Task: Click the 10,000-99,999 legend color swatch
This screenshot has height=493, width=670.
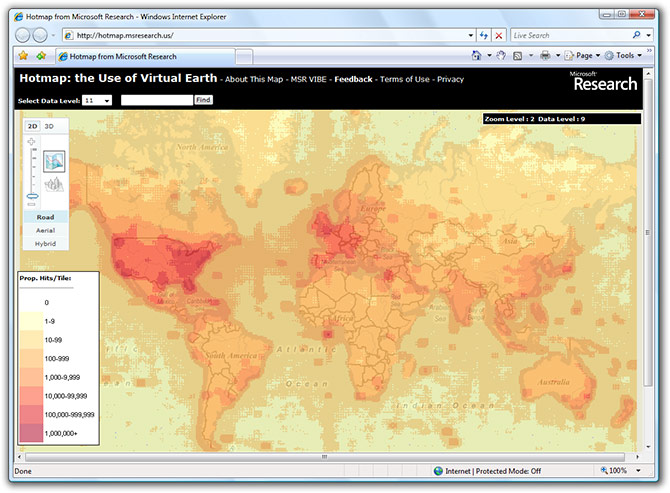Action: click(31, 396)
